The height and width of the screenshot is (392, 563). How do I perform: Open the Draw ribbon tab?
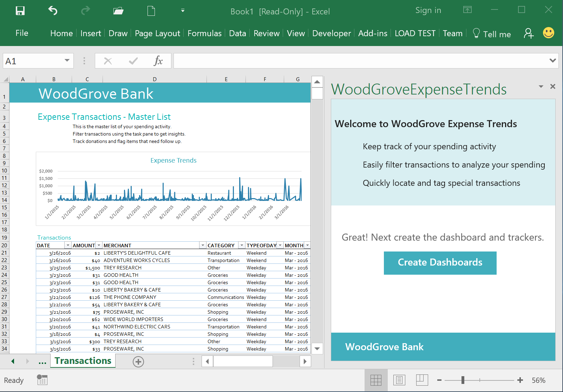[118, 33]
